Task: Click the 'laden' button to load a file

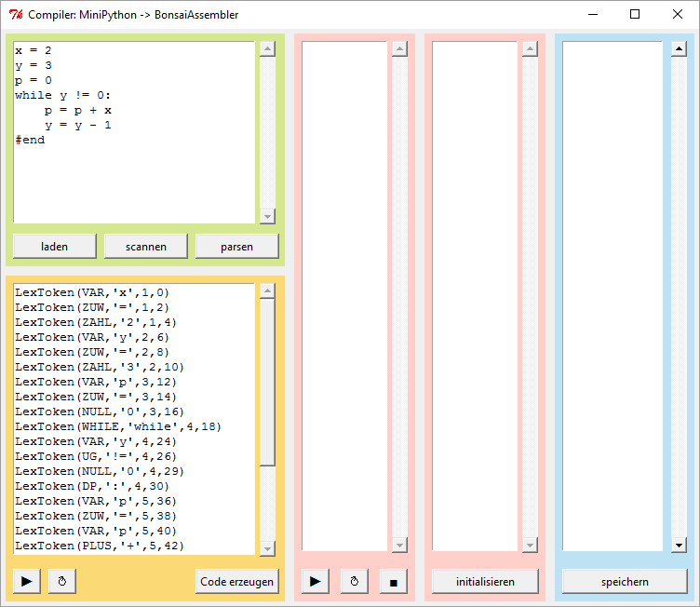Action: tap(55, 246)
